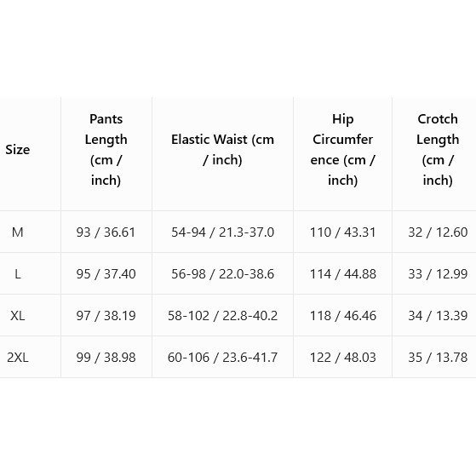The image size is (476, 476).
Task: Click the 95 / 37.40 pants length cell
Action: (106, 274)
